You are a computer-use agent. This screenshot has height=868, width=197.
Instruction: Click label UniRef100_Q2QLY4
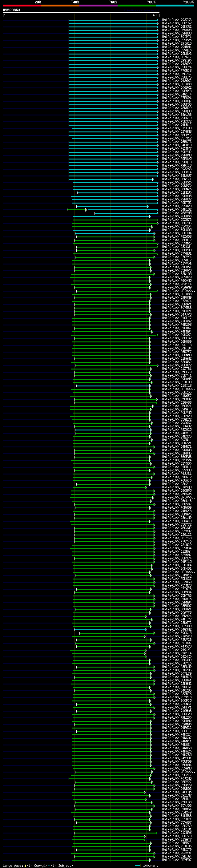pyautogui.click(x=177, y=67)
